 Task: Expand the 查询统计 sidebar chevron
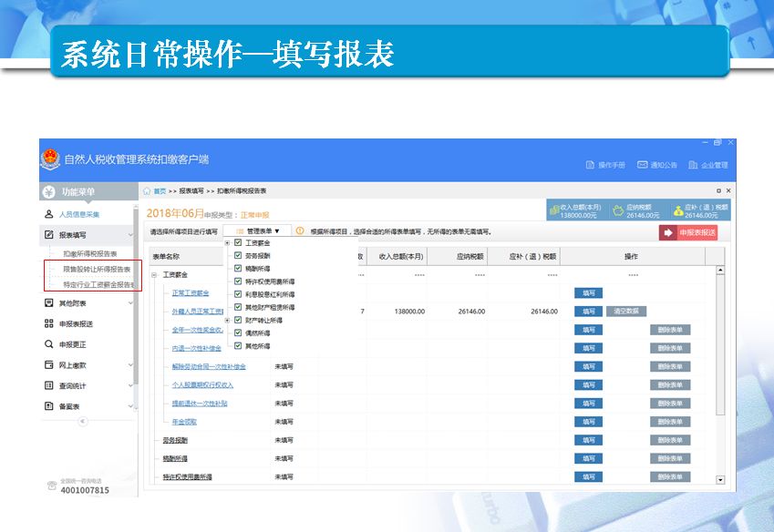[130, 385]
